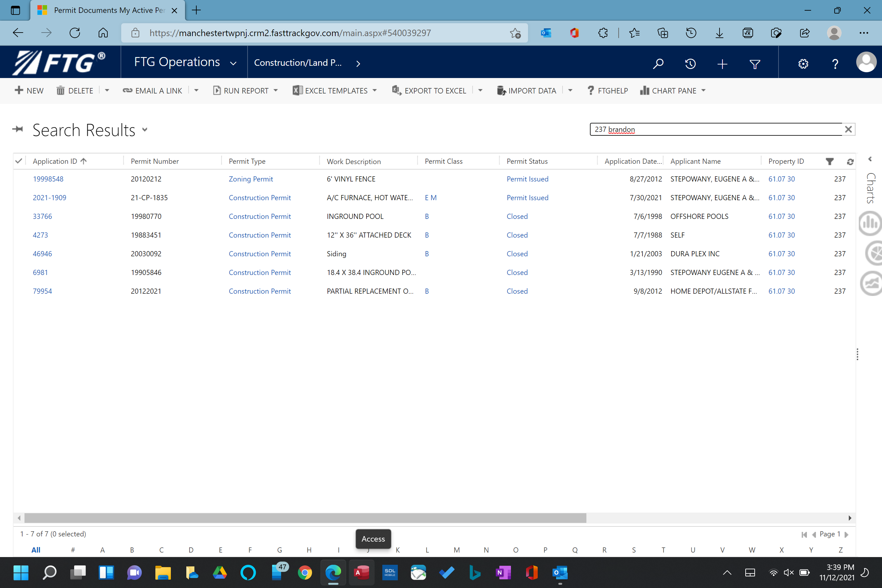Open a new browser tab

[x=196, y=10]
